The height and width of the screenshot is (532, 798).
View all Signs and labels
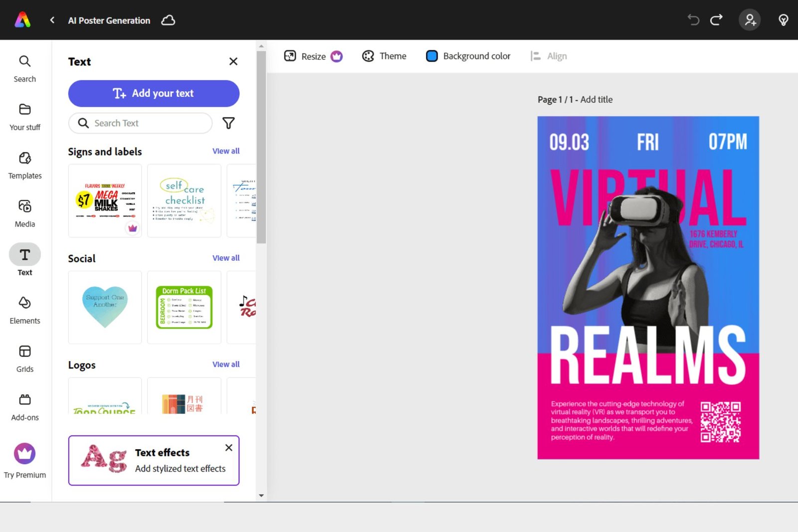[226, 151]
